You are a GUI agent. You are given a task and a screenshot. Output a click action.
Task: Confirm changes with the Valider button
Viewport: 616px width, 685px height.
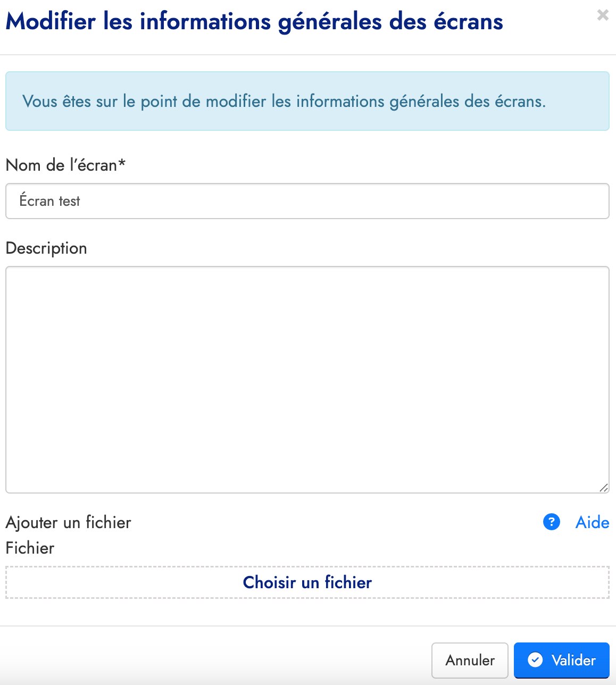coord(561,660)
